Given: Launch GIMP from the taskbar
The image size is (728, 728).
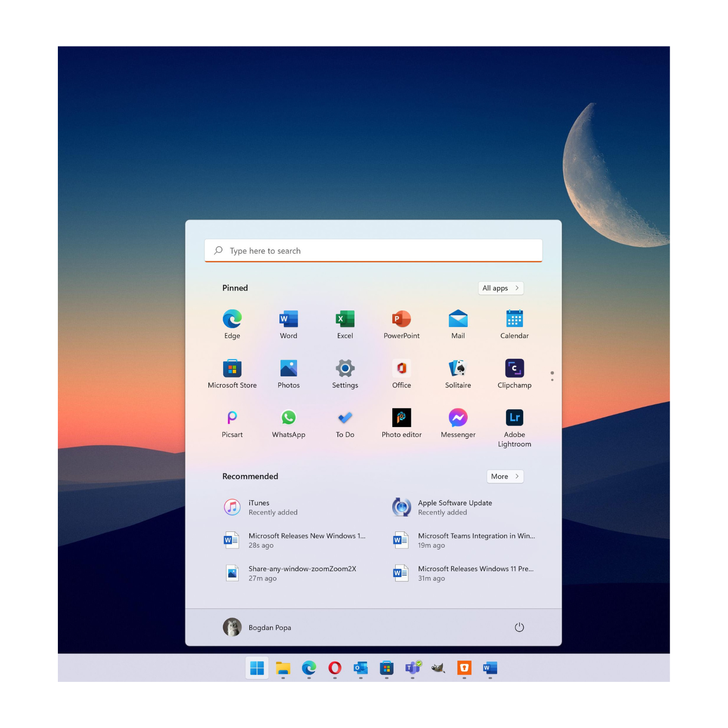Looking at the screenshot, I should tap(438, 668).
